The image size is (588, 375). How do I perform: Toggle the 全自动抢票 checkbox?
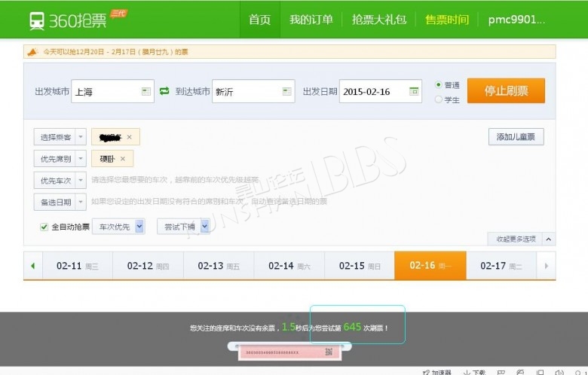(44, 227)
